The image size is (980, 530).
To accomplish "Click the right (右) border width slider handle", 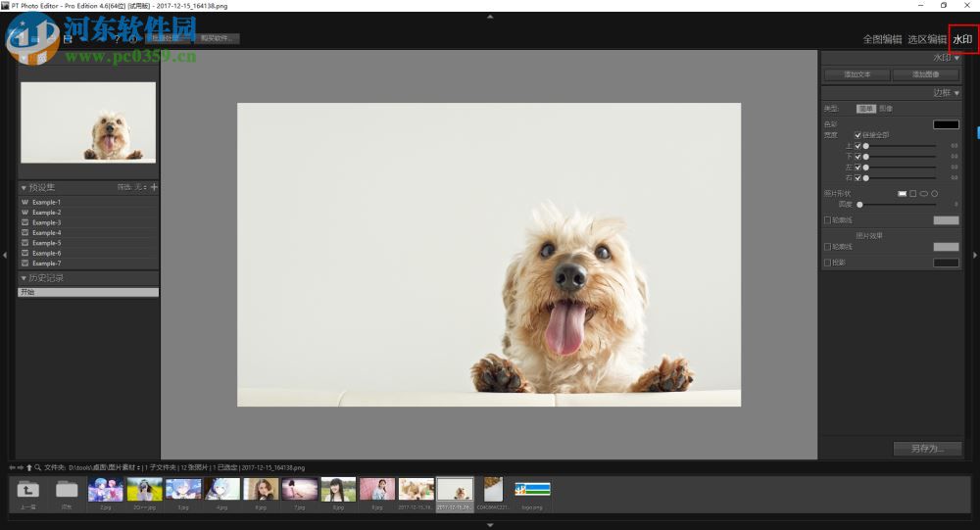I will pyautogui.click(x=865, y=177).
